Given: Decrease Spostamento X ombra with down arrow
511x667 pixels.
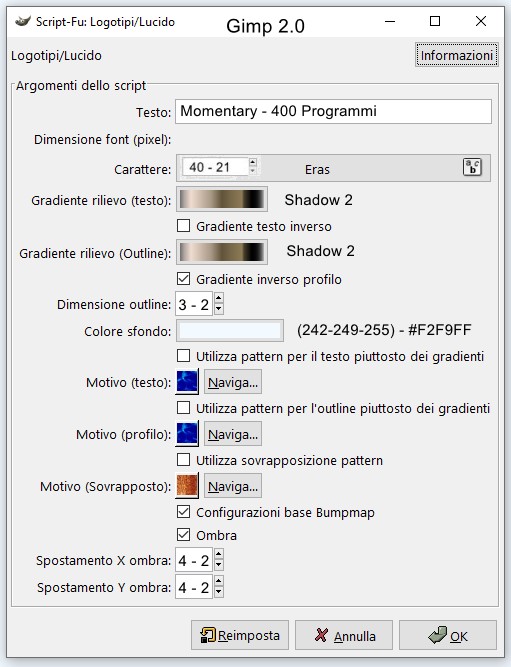Looking at the screenshot, I should 219,565.
